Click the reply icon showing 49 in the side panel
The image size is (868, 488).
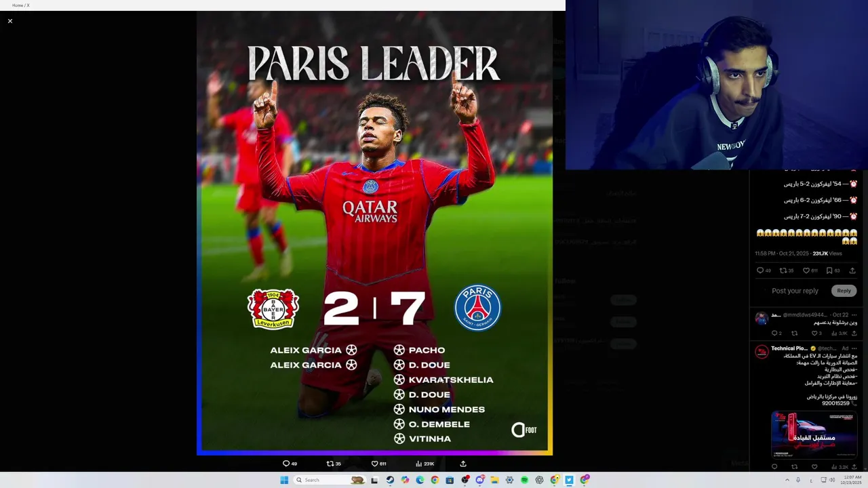click(x=764, y=270)
